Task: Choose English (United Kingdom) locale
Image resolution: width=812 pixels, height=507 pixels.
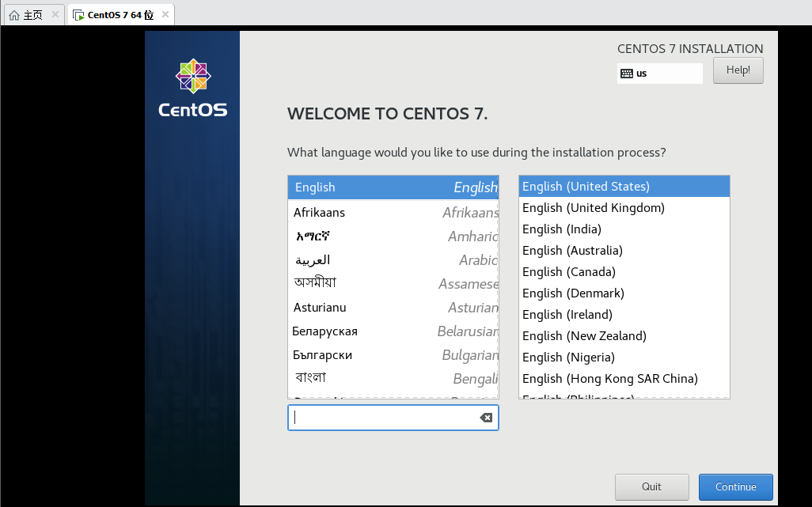Action: (x=624, y=207)
